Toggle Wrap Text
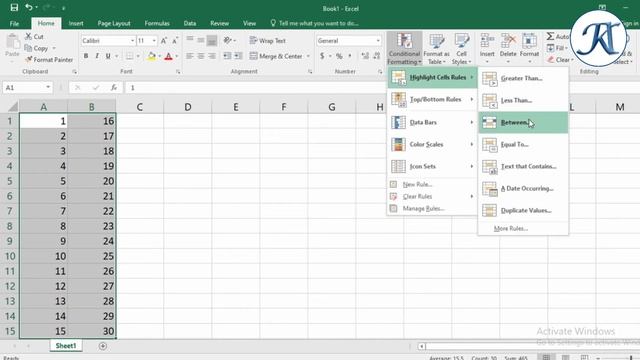The height and width of the screenshot is (360, 640). tap(268, 40)
